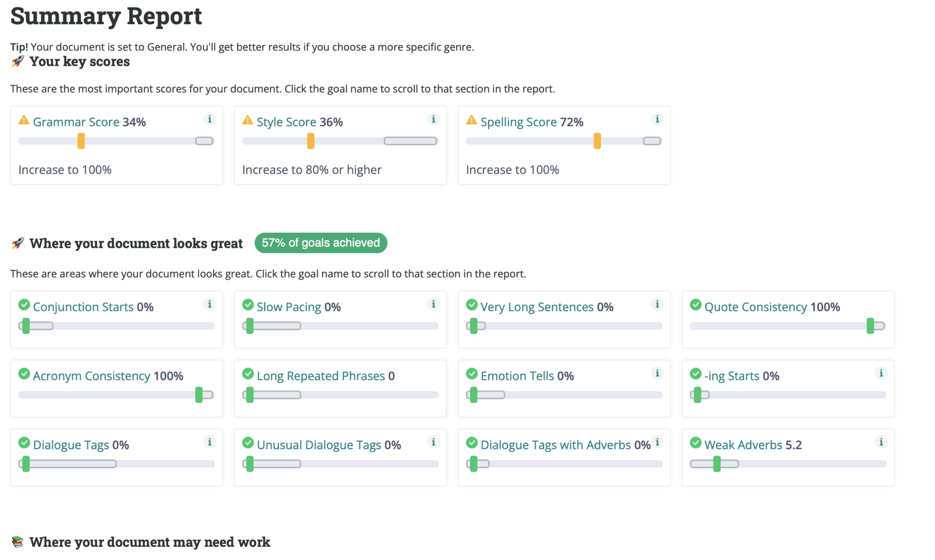Go to Spelling Score section

coord(518,122)
